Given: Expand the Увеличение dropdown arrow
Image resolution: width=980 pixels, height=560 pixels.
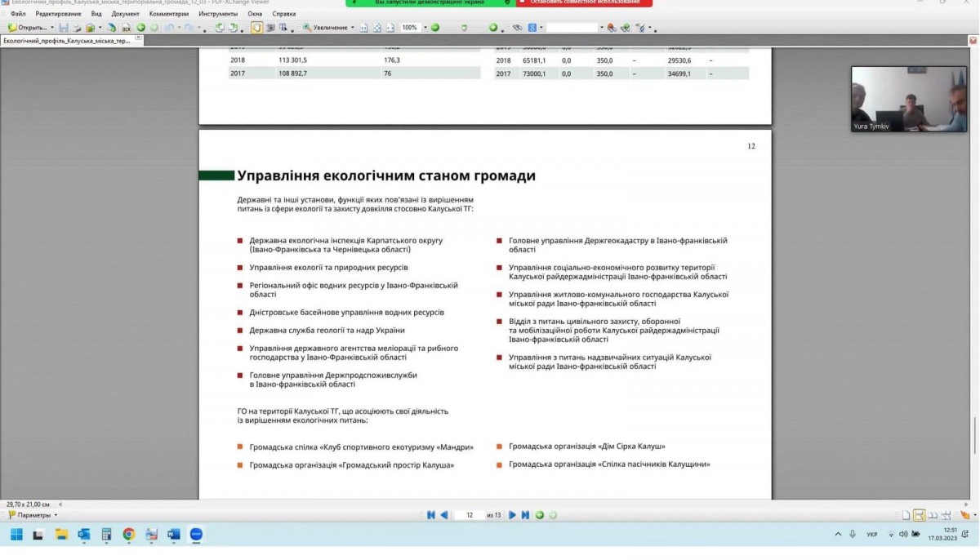Looking at the screenshot, I should point(353,28).
